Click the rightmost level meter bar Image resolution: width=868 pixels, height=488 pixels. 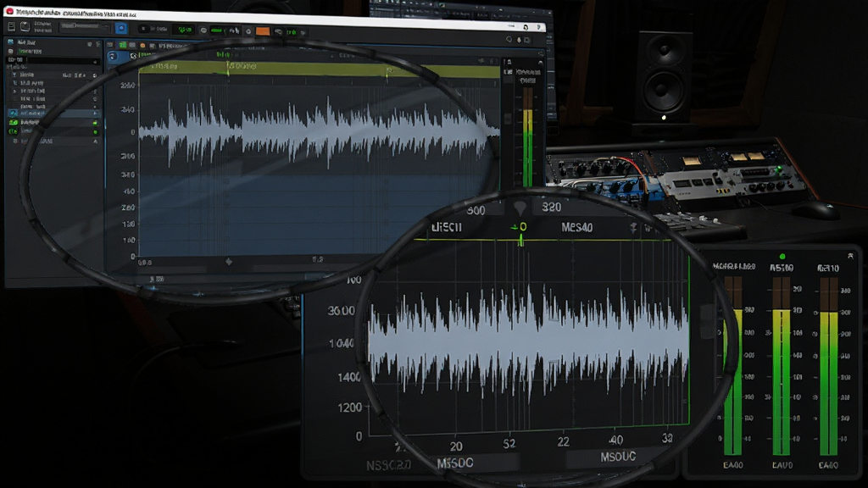tap(829, 366)
